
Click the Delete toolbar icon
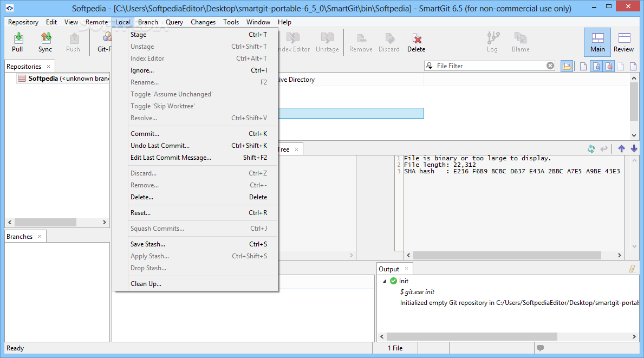click(x=416, y=42)
